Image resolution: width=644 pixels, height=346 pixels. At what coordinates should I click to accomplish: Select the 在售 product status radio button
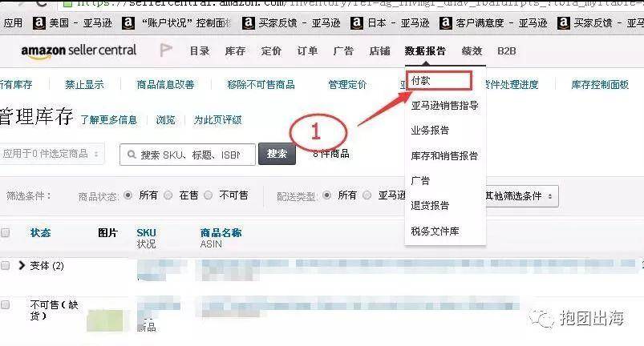pyautogui.click(x=168, y=195)
